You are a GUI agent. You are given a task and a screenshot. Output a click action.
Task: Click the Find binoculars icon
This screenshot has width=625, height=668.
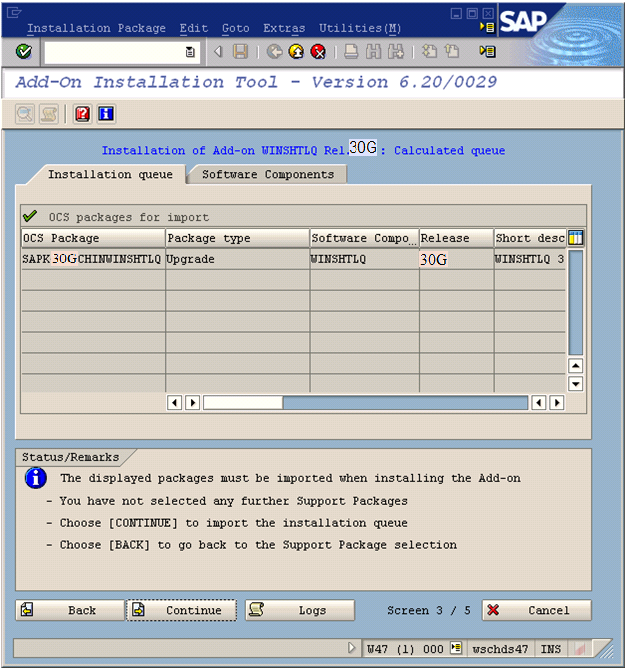coord(374,52)
